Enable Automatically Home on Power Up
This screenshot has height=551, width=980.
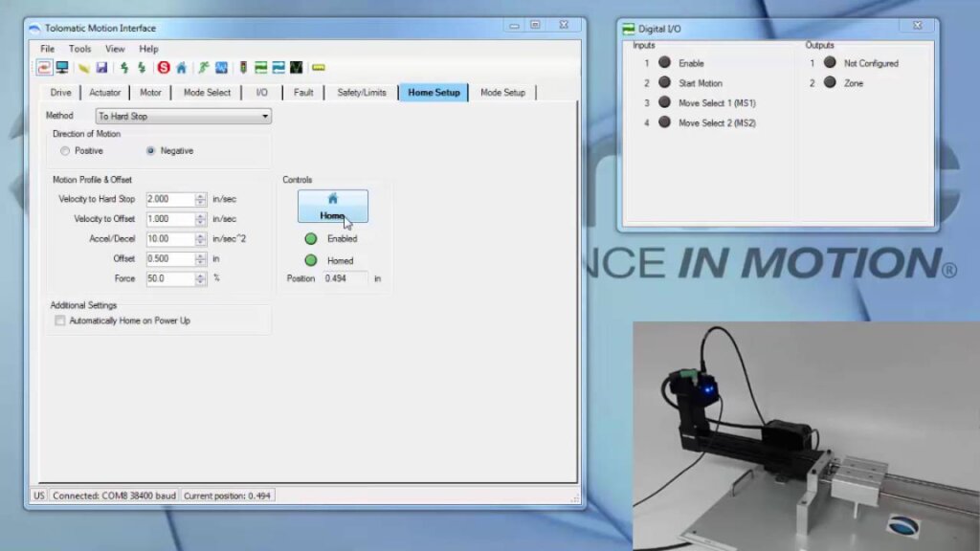click(x=60, y=320)
